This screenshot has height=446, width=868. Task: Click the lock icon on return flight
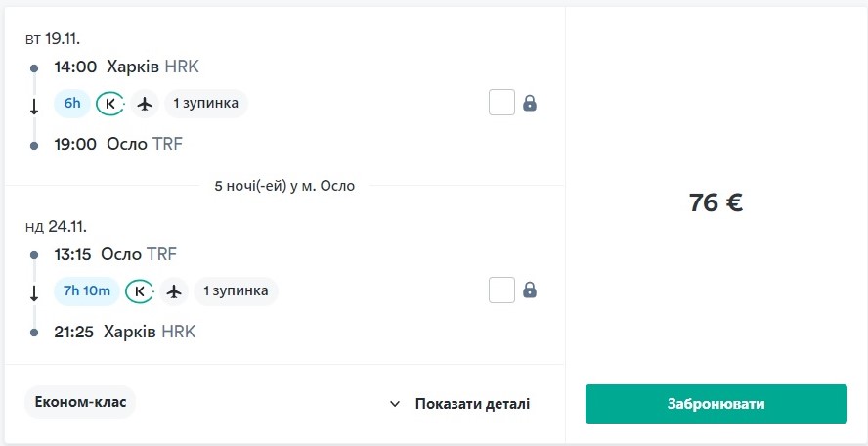click(x=530, y=290)
